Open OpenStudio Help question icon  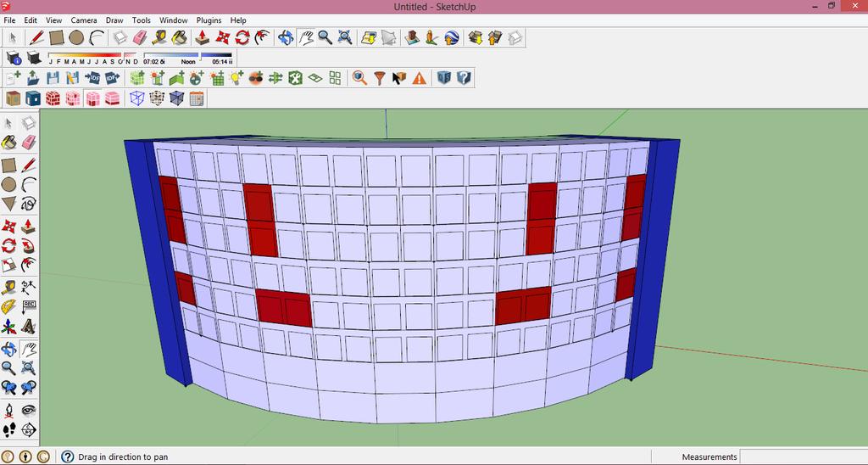pyautogui.click(x=464, y=78)
